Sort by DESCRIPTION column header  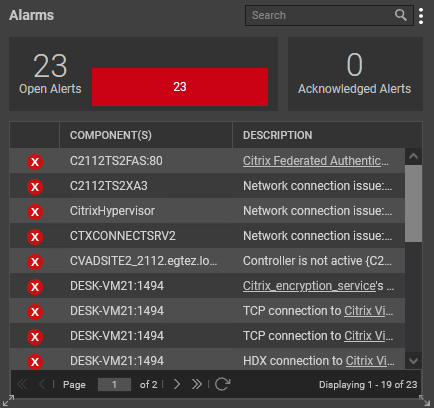(x=278, y=135)
